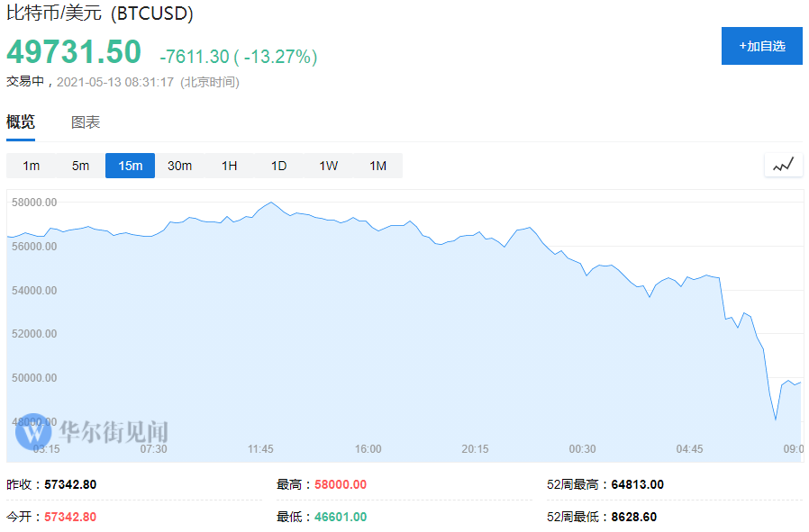The image size is (809, 532).
Task: Switch to the 概览 tab
Action: 21,122
